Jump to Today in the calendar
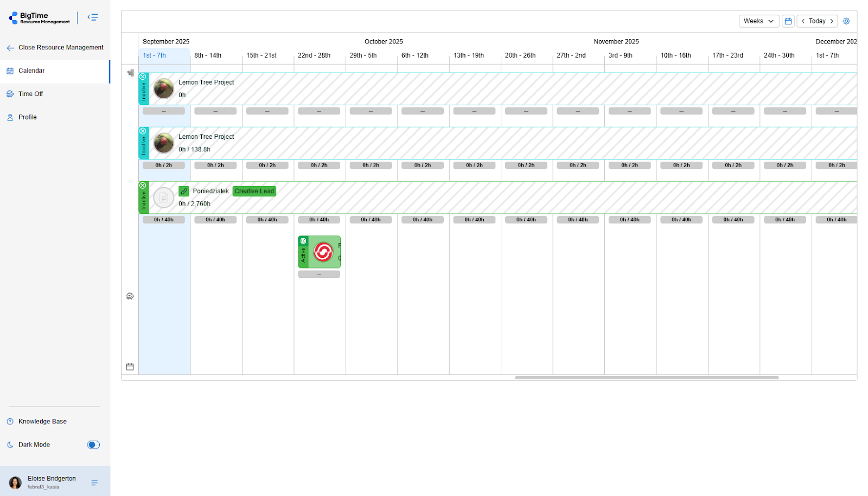The image size is (868, 496). [816, 21]
